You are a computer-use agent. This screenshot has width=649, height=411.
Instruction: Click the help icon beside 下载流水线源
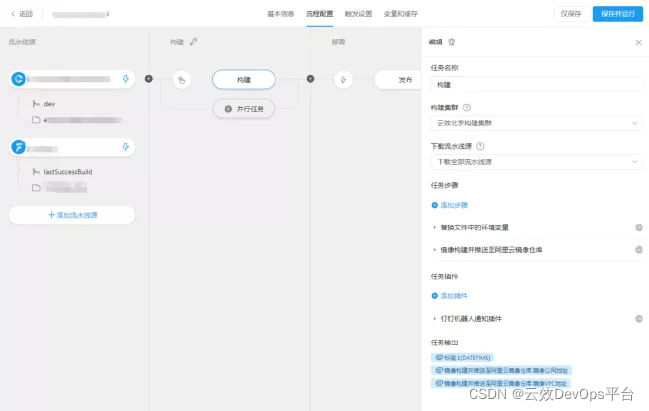click(x=480, y=146)
